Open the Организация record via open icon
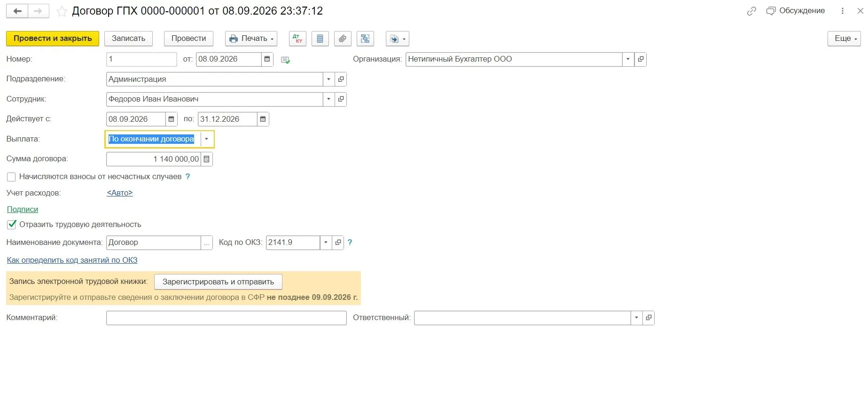The image size is (868, 400). coord(641,59)
